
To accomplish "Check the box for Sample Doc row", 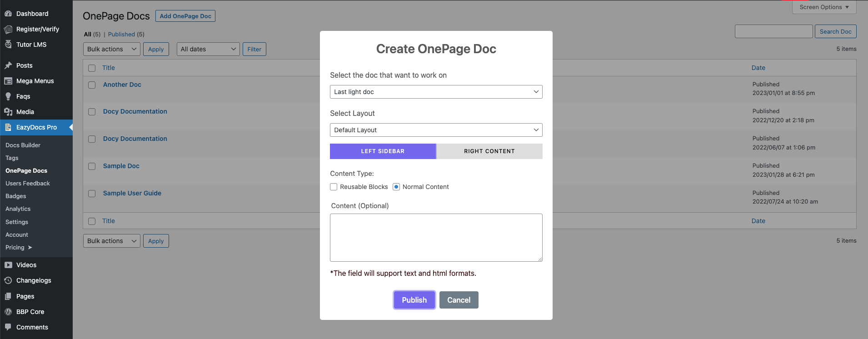I will coord(92,166).
